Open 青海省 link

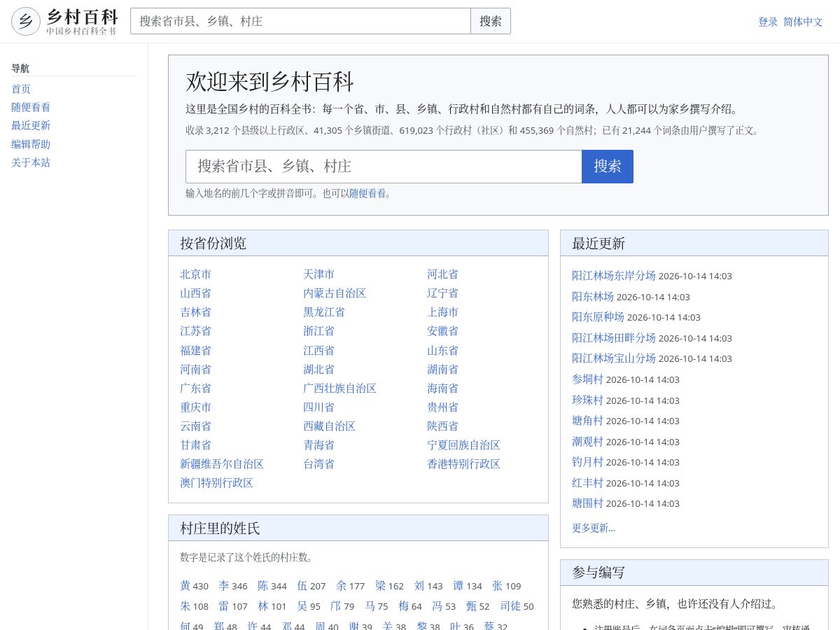(x=318, y=444)
